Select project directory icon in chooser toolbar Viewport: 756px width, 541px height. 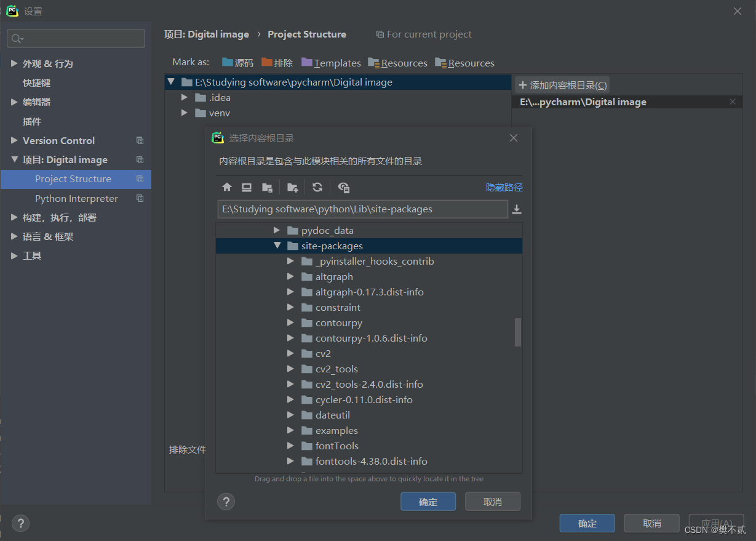(x=267, y=187)
